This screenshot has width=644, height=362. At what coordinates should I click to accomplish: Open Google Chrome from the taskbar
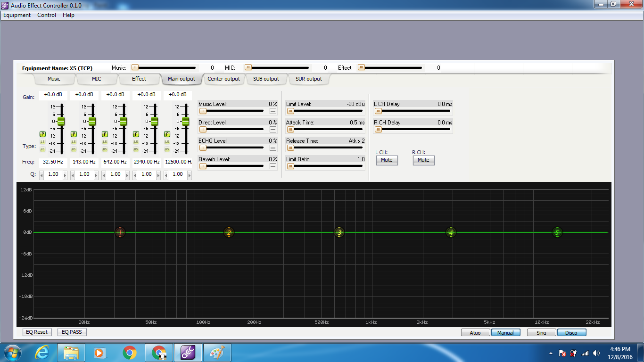point(130,353)
